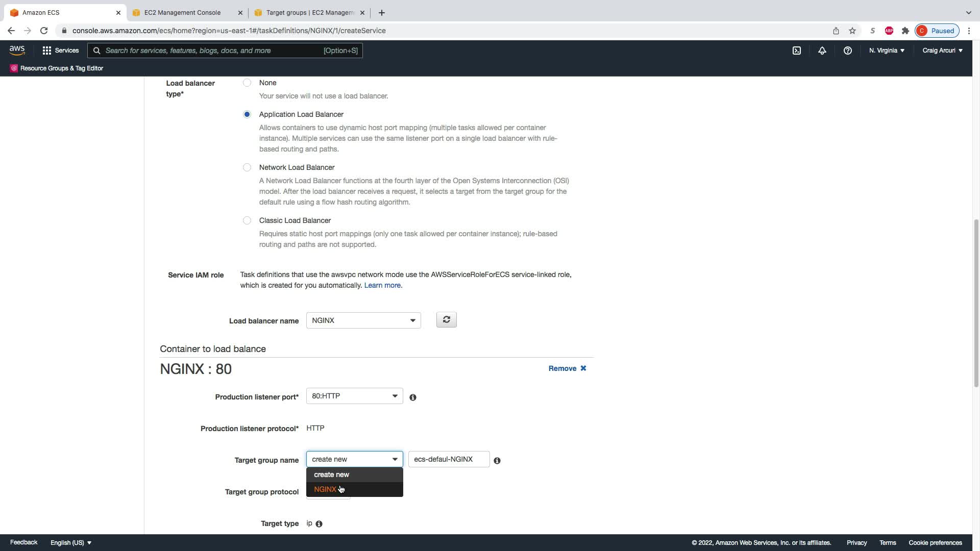Choose NGINX in target group list
The width and height of the screenshot is (980, 551).
pos(326,489)
